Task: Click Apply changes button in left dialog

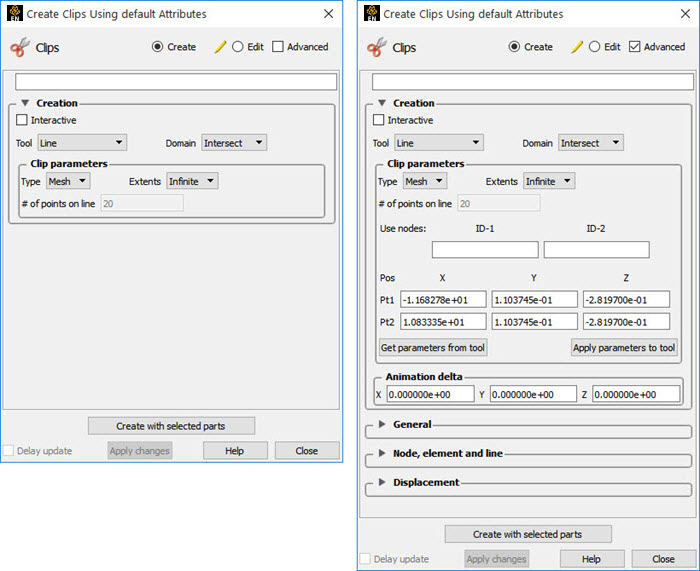Action: (140, 450)
